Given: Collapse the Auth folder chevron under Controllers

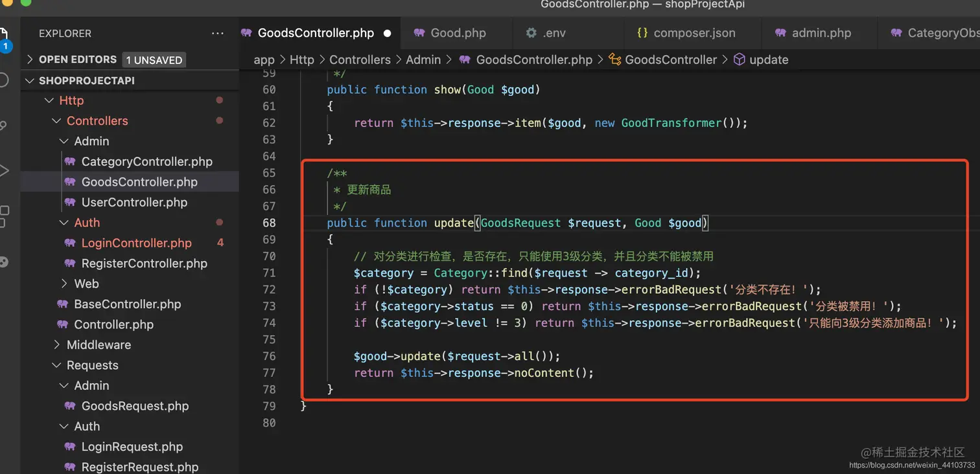Looking at the screenshot, I should click(64, 223).
